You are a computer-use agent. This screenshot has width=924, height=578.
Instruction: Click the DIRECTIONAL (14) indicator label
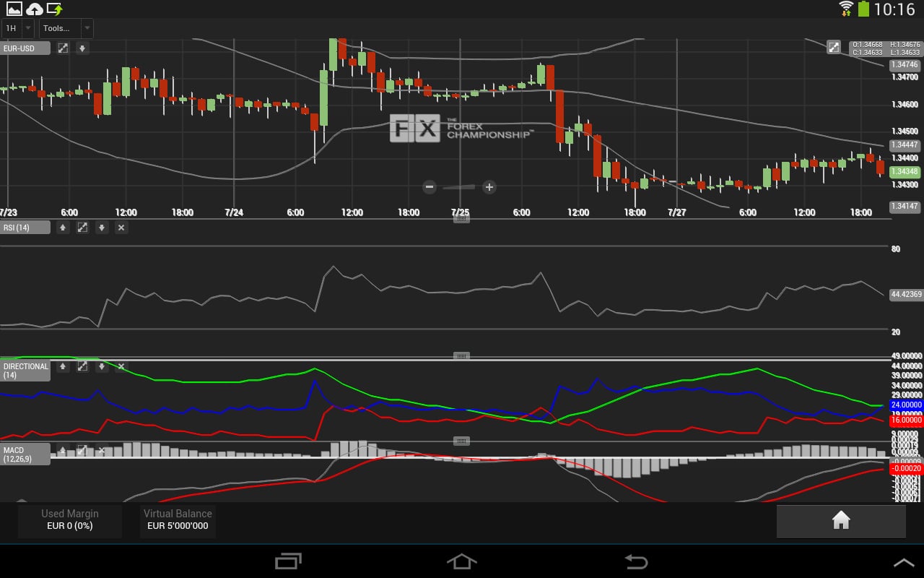25,371
